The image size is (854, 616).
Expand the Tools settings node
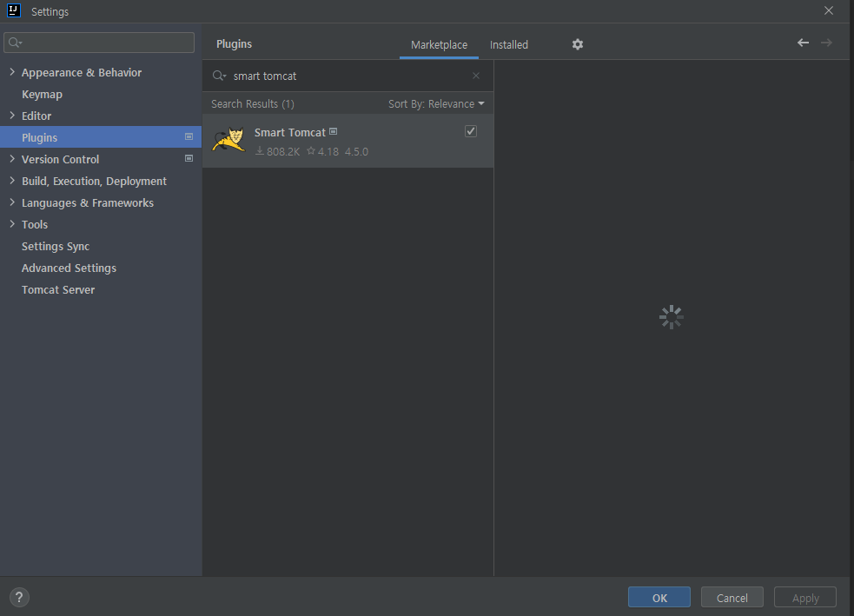(12, 224)
